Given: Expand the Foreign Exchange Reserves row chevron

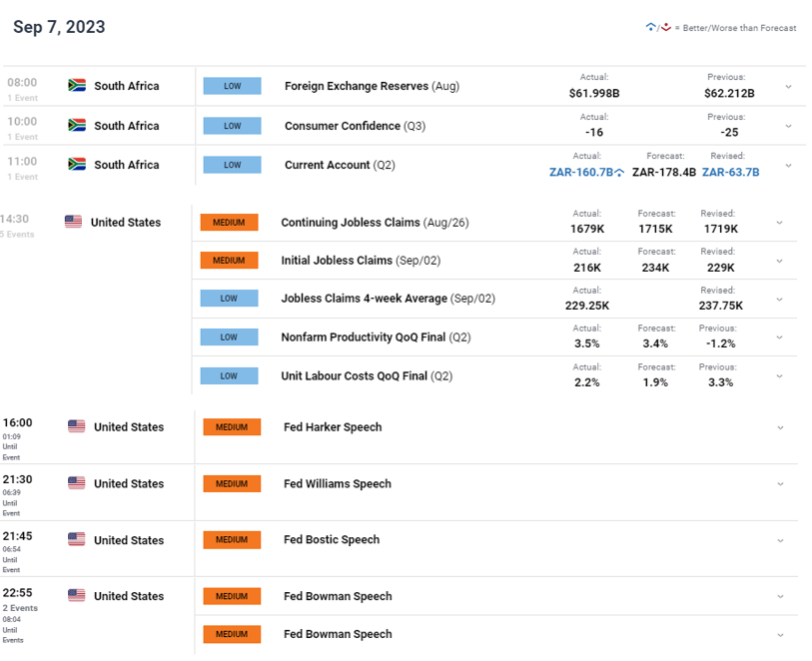Looking at the screenshot, I should (788, 87).
